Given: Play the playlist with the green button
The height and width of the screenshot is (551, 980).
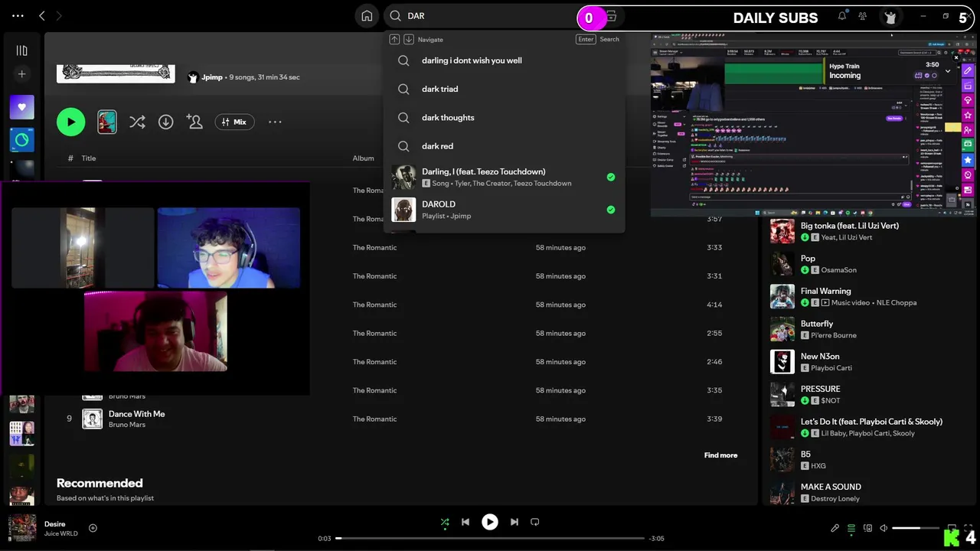Looking at the screenshot, I should point(71,122).
